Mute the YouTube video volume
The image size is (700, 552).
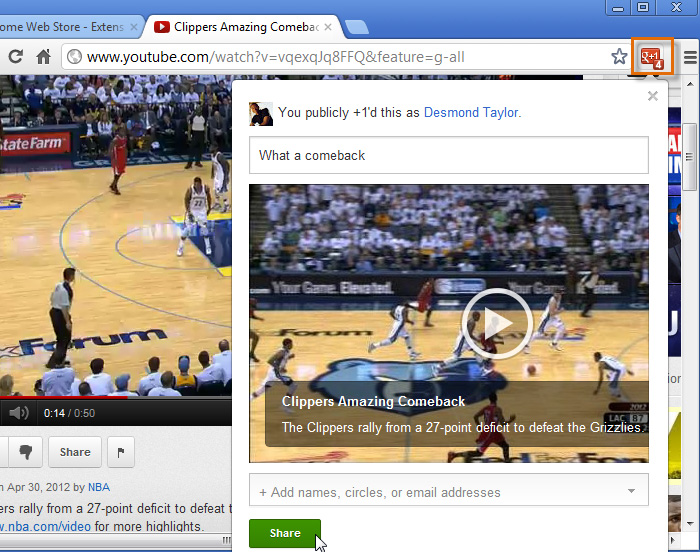pyautogui.click(x=18, y=413)
